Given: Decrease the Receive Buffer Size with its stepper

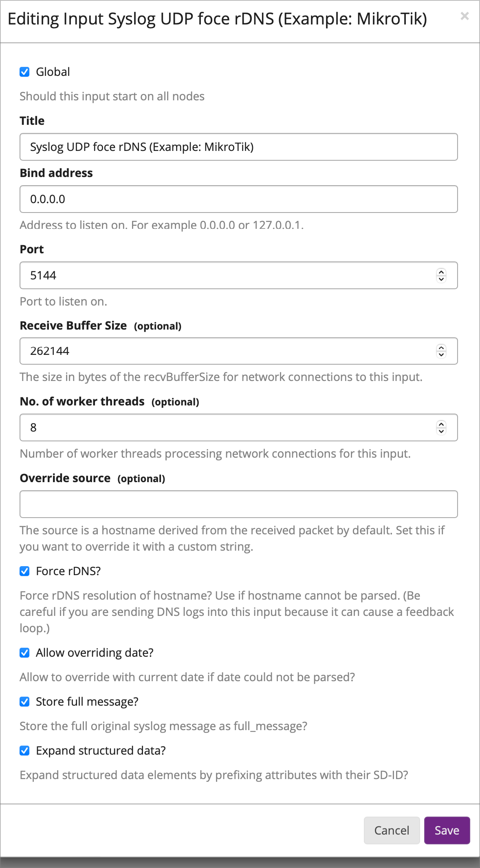Looking at the screenshot, I should pos(441,355).
